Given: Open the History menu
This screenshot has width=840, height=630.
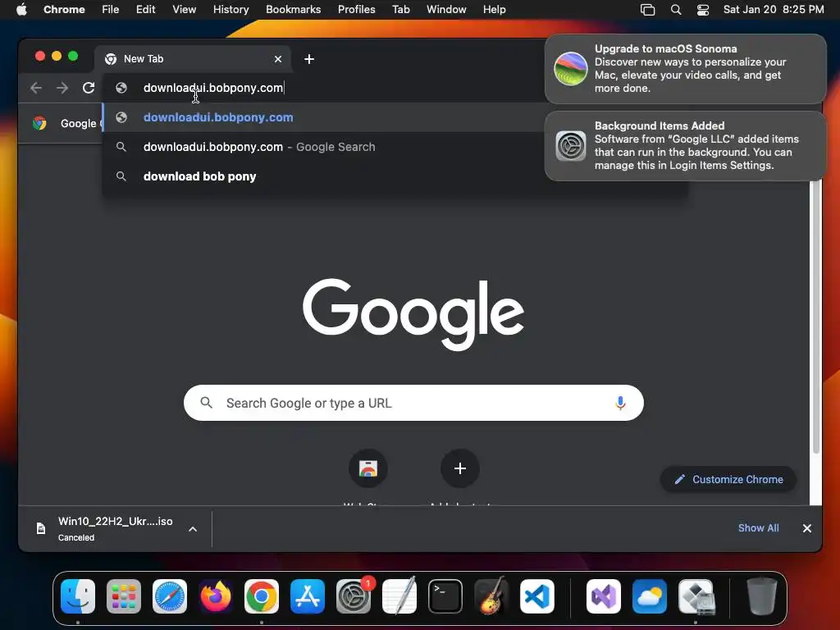Looking at the screenshot, I should 231,9.
